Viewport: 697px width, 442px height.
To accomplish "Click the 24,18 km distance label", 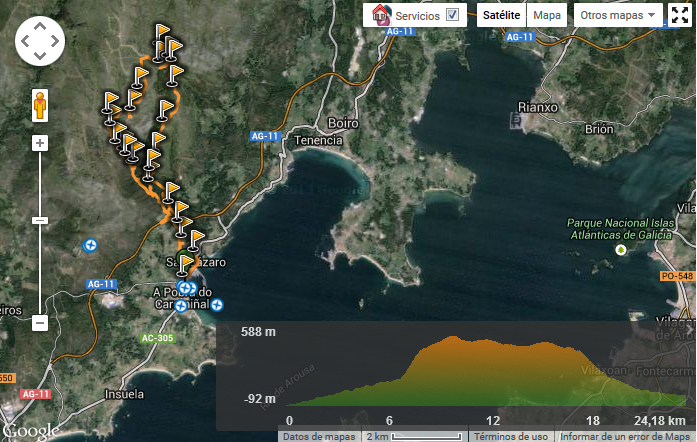I will click(x=660, y=420).
